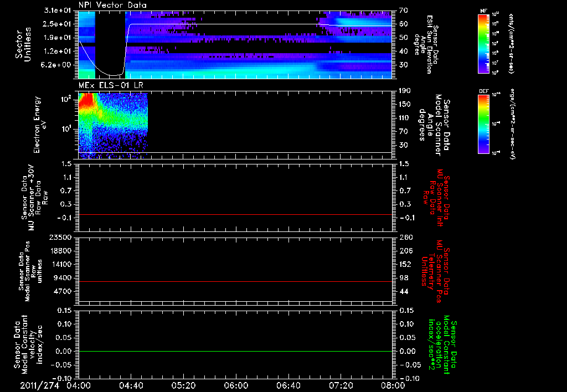Click the 06:40 time axis label
This screenshot has width=567, height=392.
pos(288,385)
